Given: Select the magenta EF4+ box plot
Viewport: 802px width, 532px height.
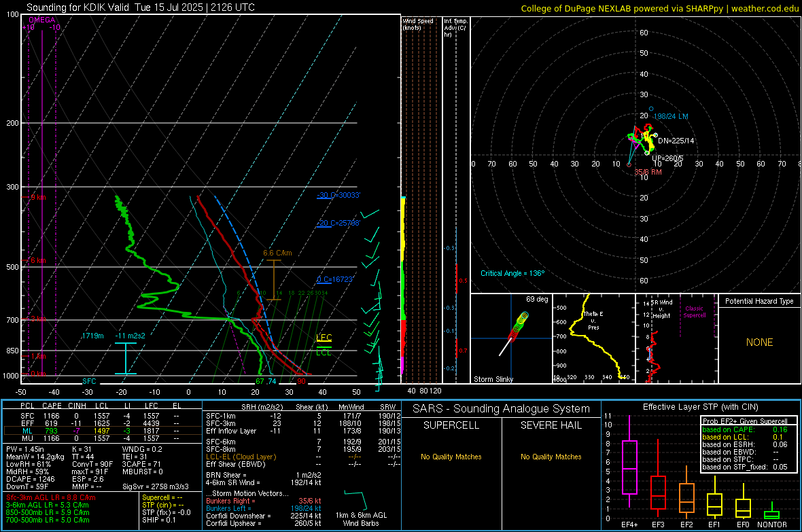Looking at the screenshot, I should [629, 462].
